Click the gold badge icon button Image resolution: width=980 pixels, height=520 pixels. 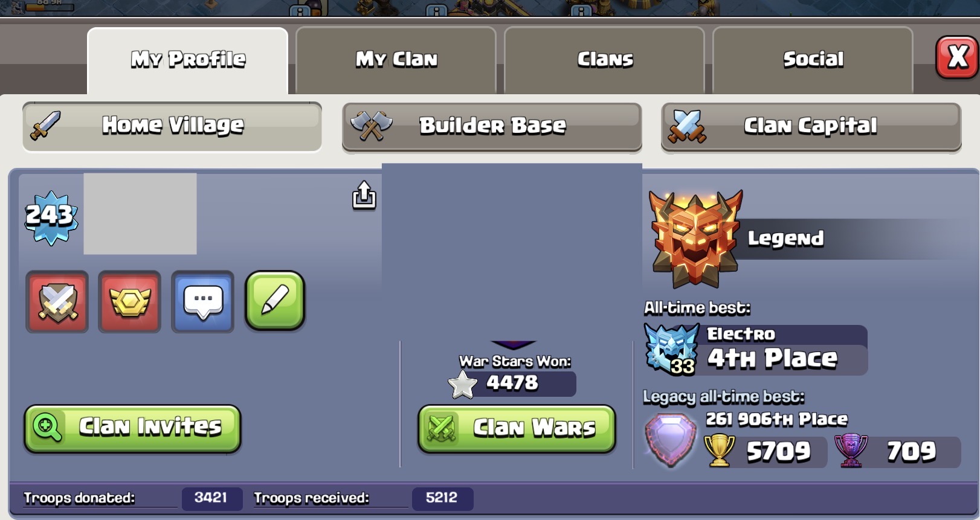coord(130,301)
